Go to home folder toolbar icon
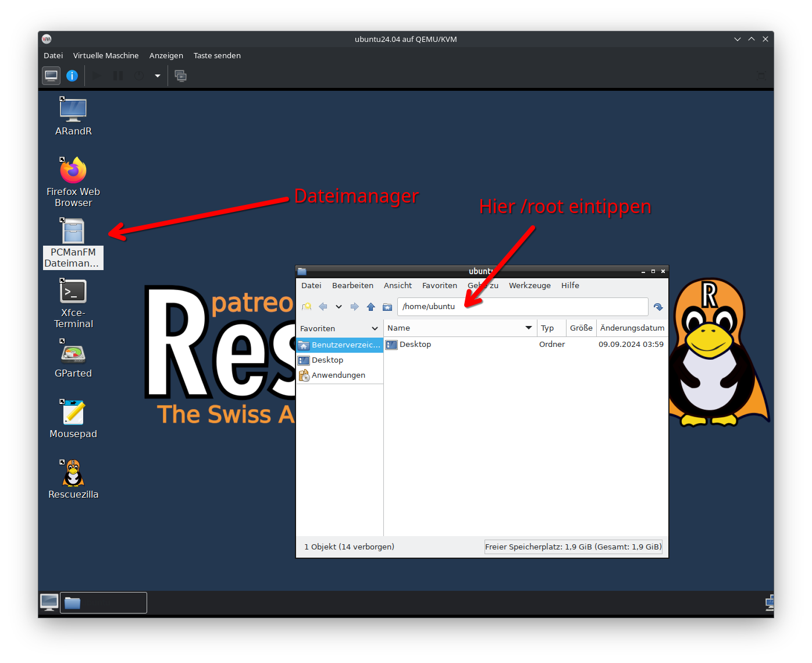812x663 pixels. [387, 307]
